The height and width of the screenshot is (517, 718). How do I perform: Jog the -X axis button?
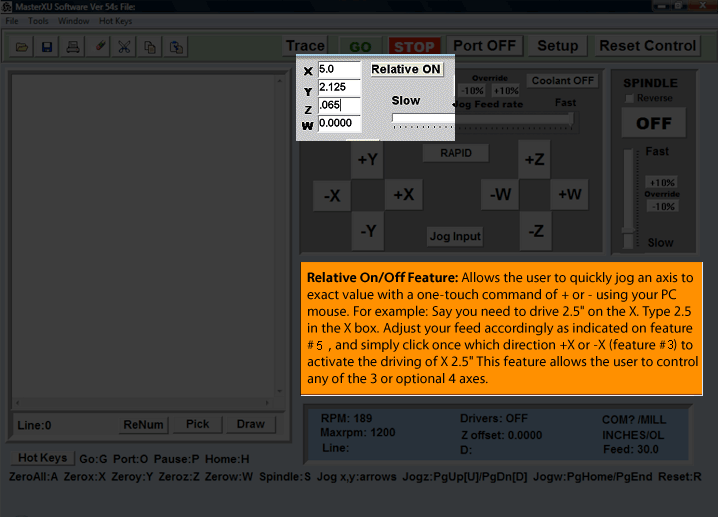332,196
